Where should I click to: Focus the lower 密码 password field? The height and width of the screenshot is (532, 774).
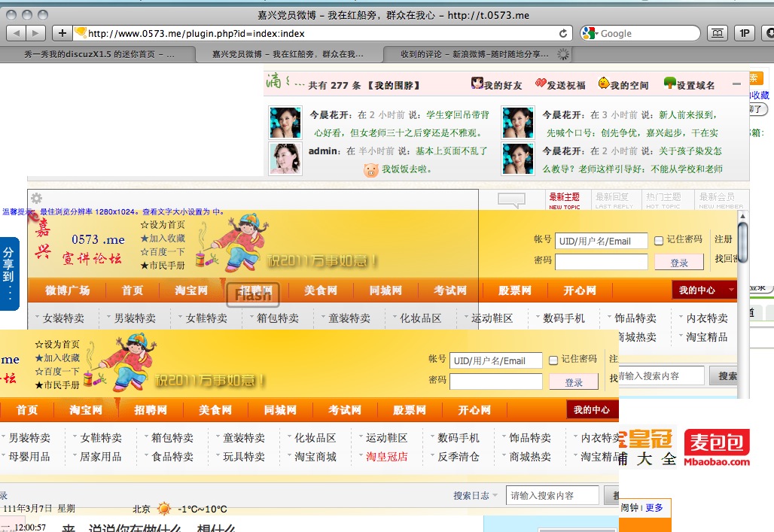point(495,382)
